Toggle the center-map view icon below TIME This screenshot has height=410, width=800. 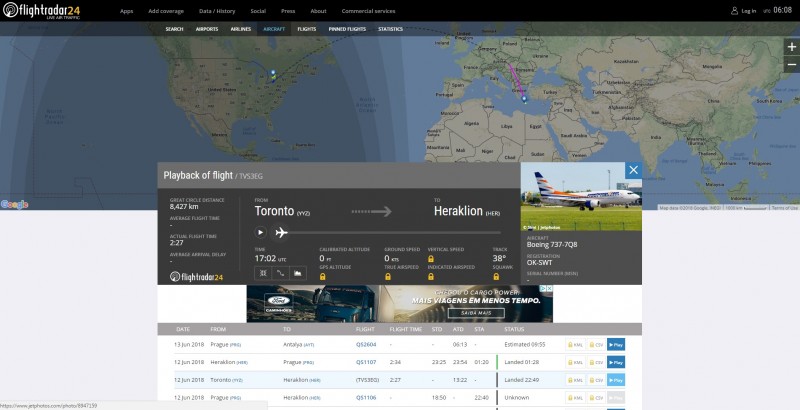pyautogui.click(x=263, y=273)
